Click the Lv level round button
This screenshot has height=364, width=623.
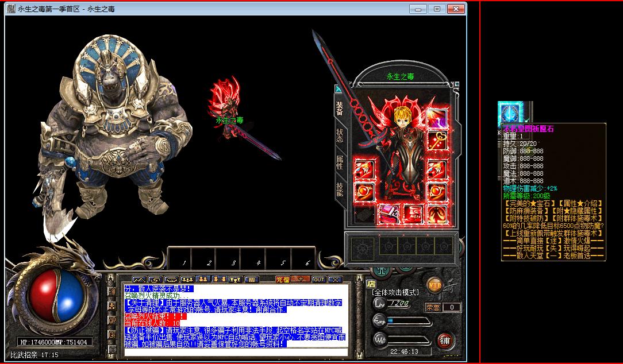(x=379, y=303)
